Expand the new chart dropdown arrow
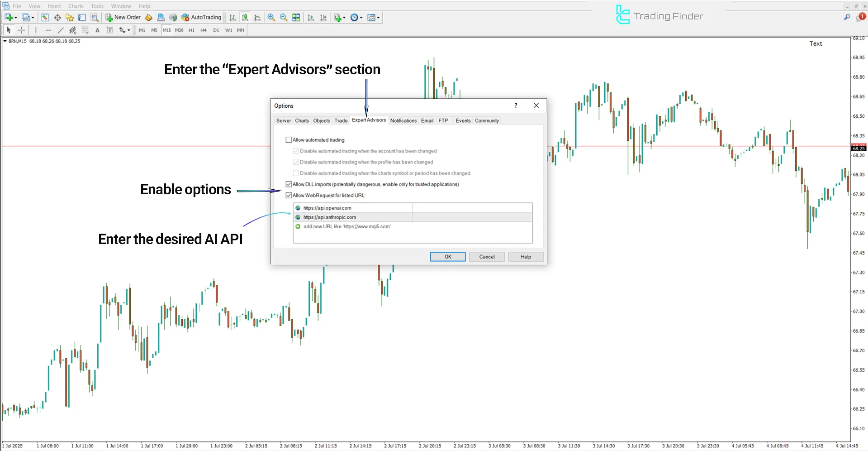The width and height of the screenshot is (868, 451). click(x=16, y=18)
